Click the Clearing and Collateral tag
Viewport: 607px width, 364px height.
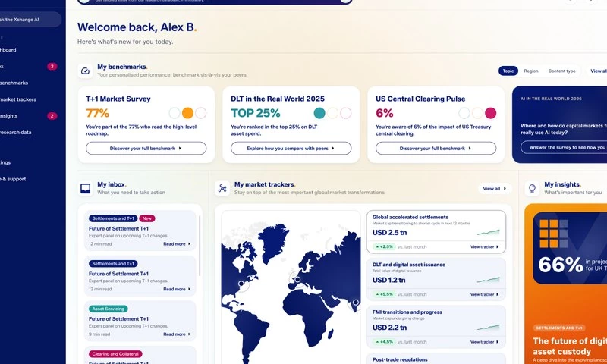(115, 354)
